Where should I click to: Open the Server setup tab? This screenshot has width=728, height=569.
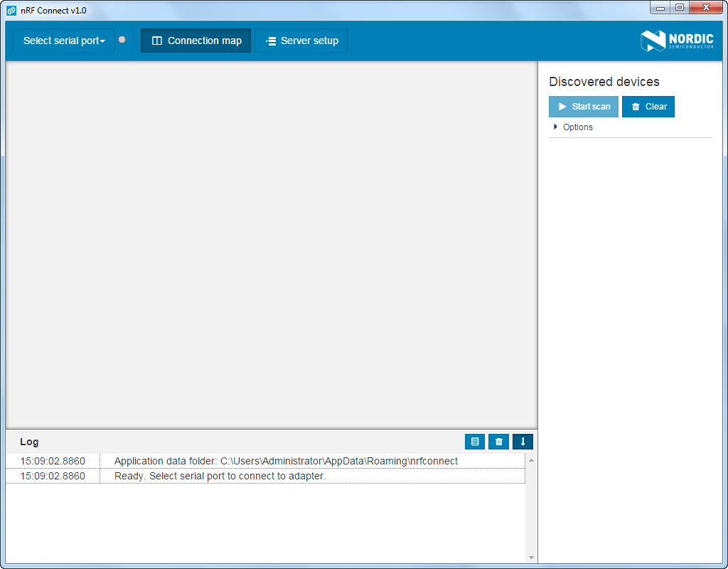(301, 41)
